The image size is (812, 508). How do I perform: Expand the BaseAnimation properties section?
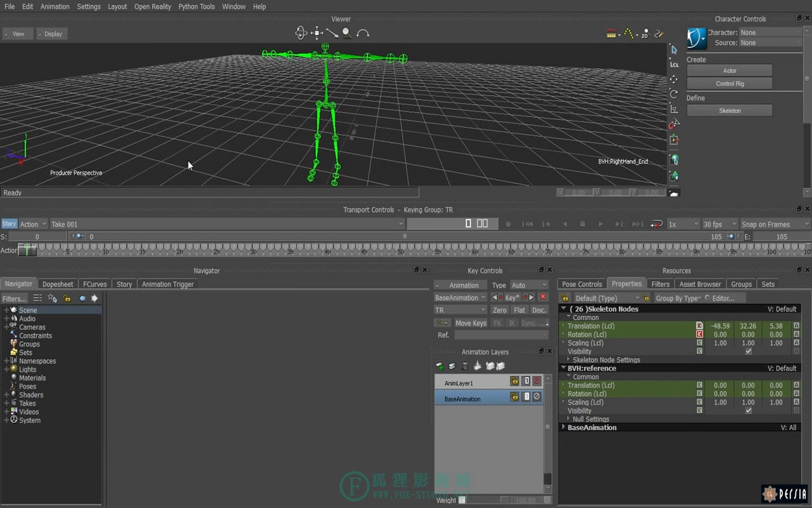point(563,427)
